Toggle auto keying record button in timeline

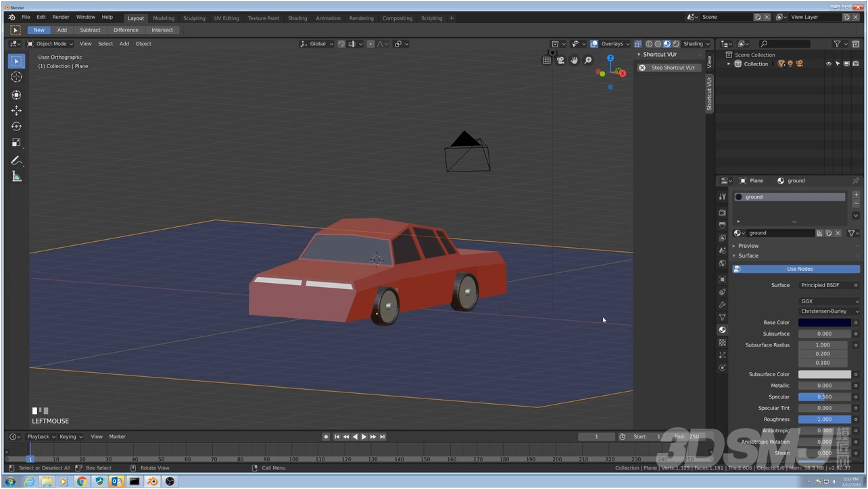coord(326,437)
